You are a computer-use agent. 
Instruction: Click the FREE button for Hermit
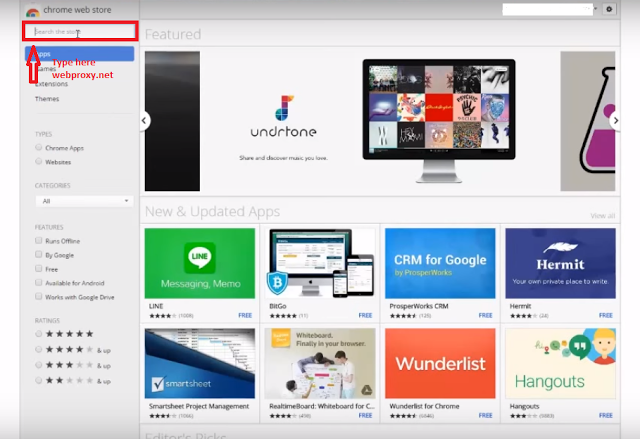606,315
